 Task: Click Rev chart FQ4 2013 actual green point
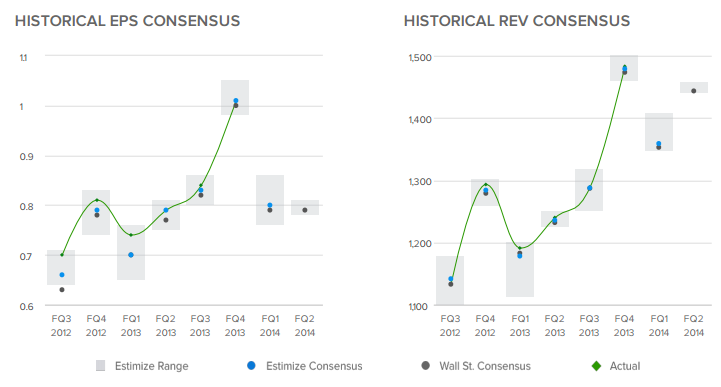pyautogui.click(x=624, y=67)
